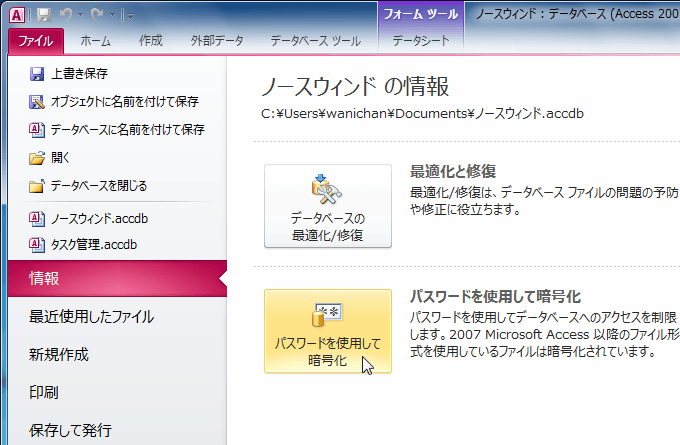680x445 pixels.
Task: Click the ノースウィンド.accdb recent file icon
Action: click(x=37, y=219)
